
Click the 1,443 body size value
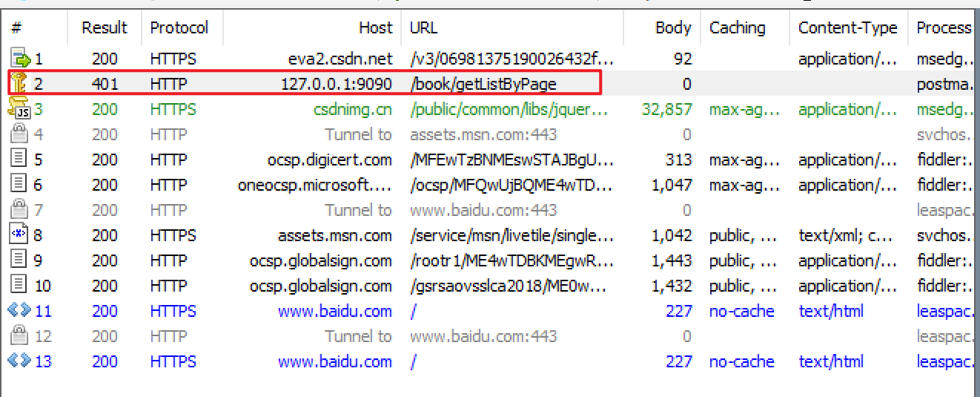point(672,260)
